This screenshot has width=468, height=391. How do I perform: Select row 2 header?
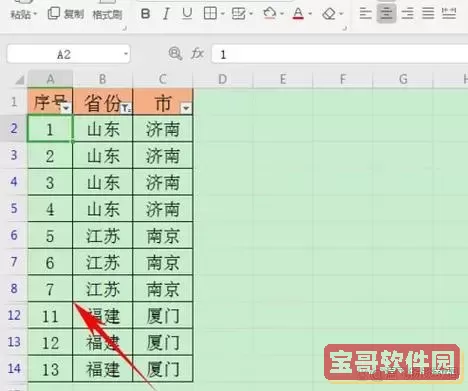[x=14, y=128]
